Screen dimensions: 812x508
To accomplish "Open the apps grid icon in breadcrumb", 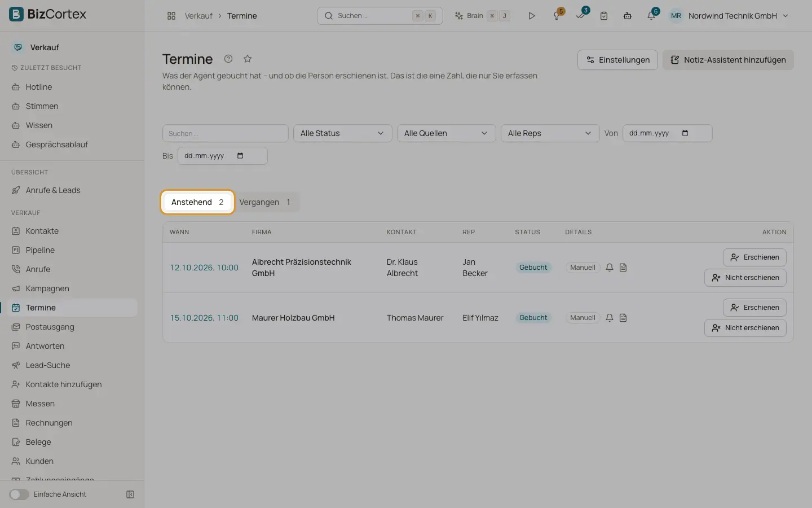I will 171,16.
